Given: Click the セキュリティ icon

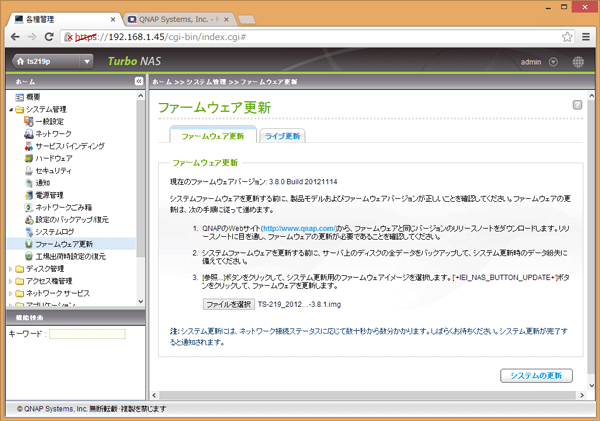Looking at the screenshot, I should pyautogui.click(x=29, y=170).
